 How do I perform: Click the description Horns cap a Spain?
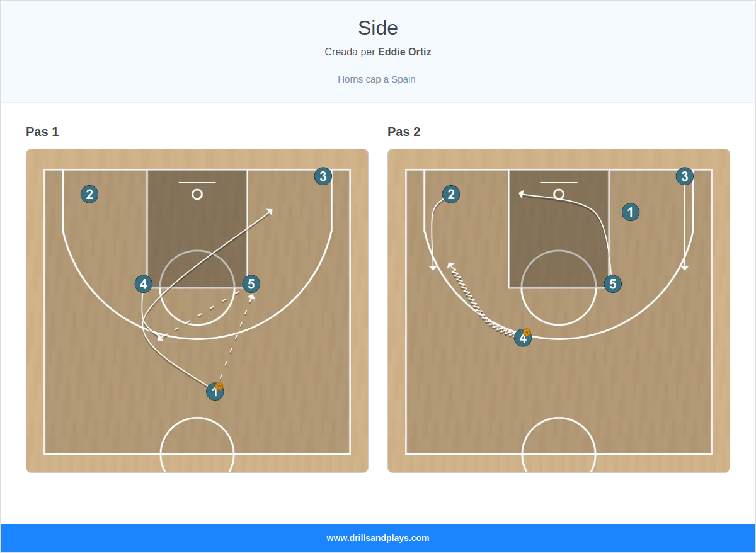point(377,79)
